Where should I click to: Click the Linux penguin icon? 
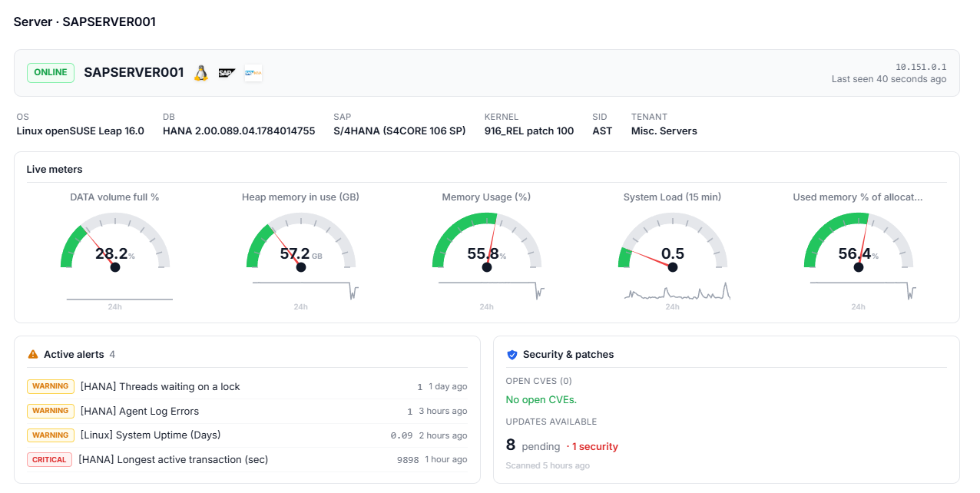coord(200,73)
